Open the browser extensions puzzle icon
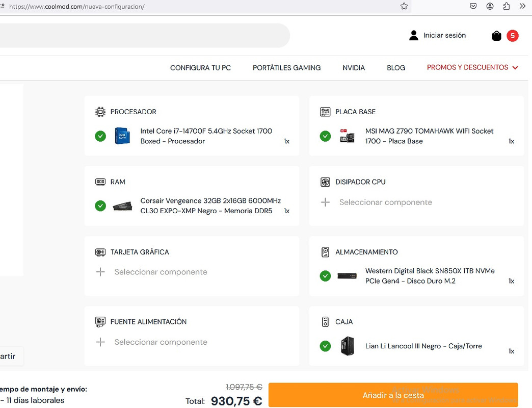Screen dimensions: 532x408 click(x=506, y=6)
